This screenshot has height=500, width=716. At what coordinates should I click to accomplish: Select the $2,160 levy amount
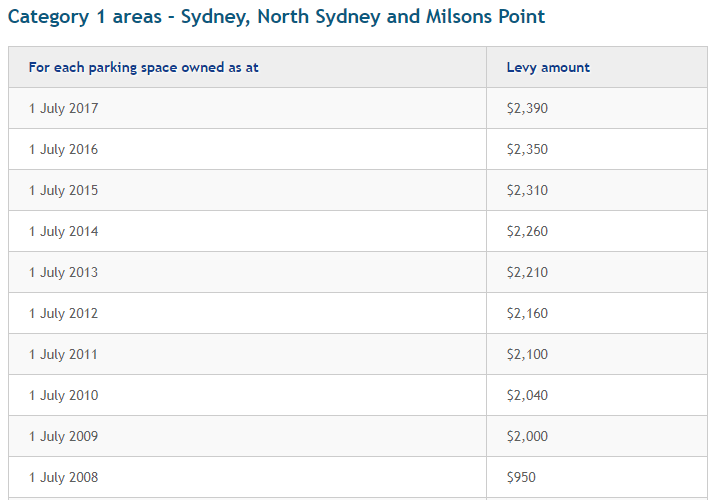(x=527, y=313)
